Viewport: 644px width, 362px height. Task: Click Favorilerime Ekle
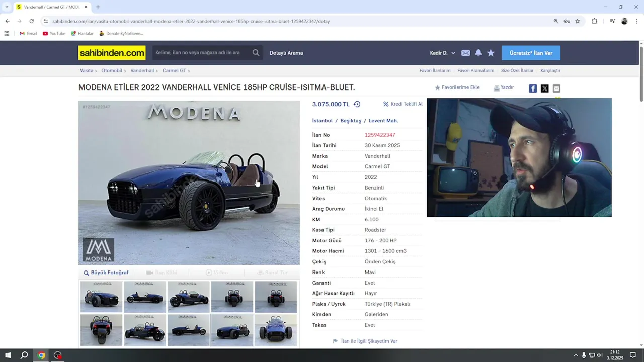[457, 87]
